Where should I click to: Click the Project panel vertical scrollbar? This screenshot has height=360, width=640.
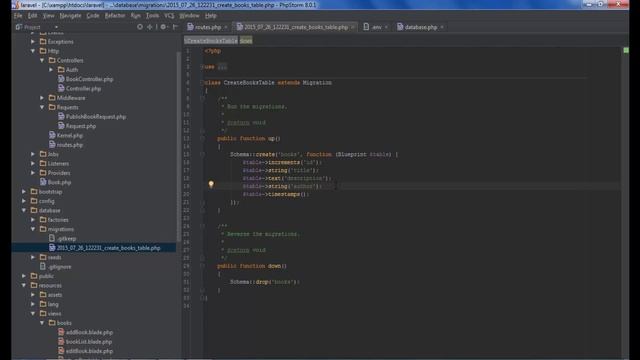tap(178, 147)
